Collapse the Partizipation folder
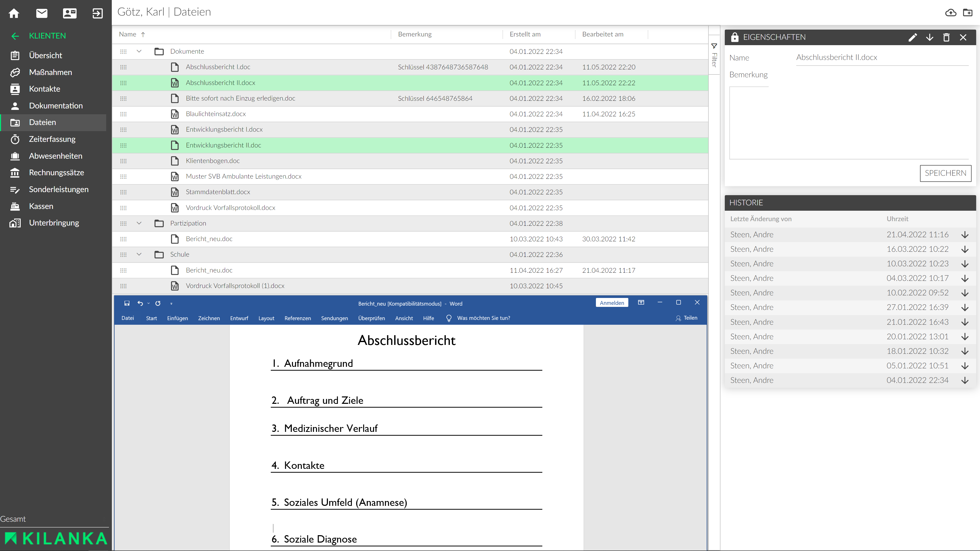The width and height of the screenshot is (980, 551). pos(139,223)
